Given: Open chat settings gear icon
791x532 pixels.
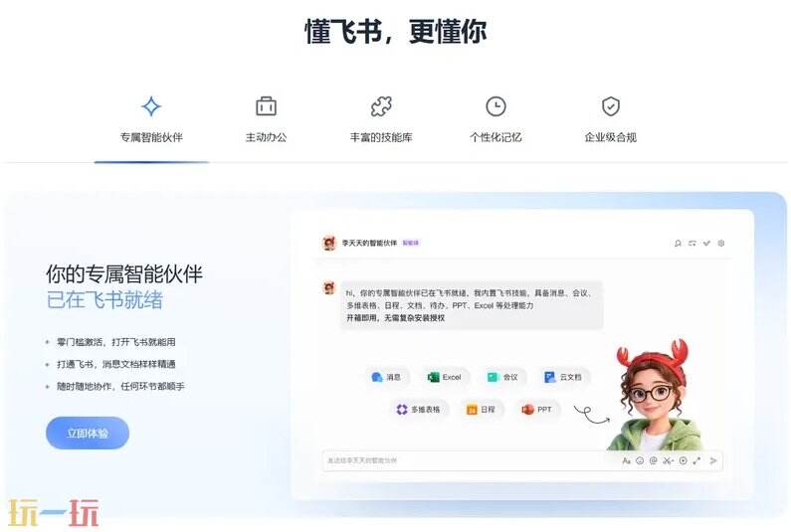Looking at the screenshot, I should 721,243.
